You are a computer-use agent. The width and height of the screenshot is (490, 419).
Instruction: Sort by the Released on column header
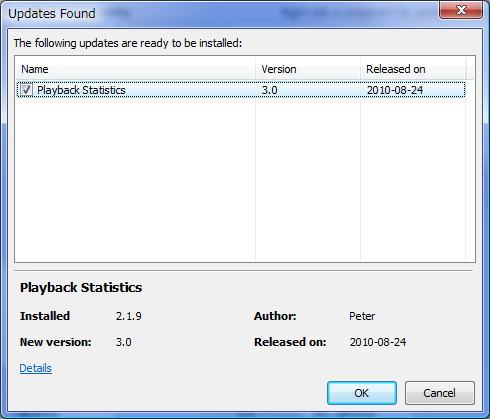(413, 69)
